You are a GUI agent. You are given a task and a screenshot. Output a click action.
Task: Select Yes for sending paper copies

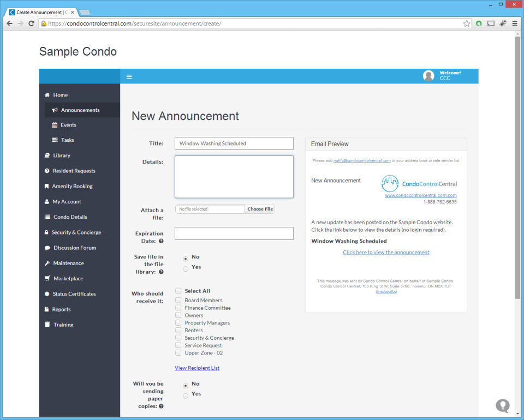coord(186,395)
